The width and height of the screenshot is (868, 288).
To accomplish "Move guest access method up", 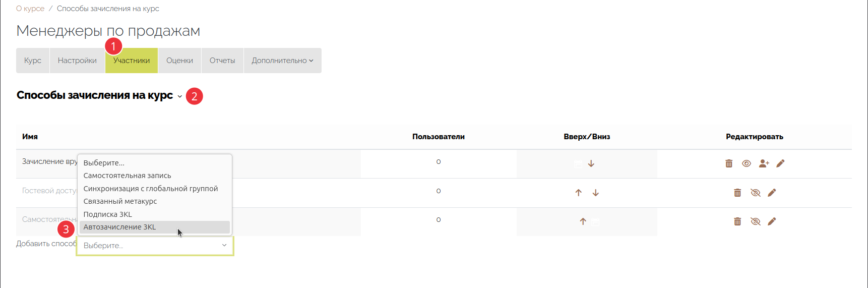I will [579, 193].
